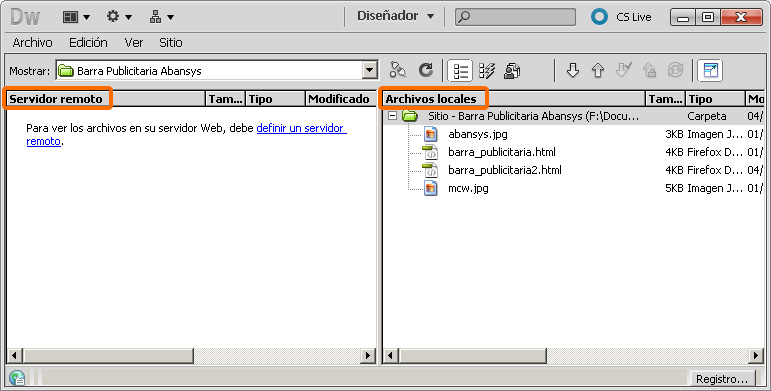Open the Extend Dreamweaver gear menu
The image size is (771, 391).
[119, 17]
